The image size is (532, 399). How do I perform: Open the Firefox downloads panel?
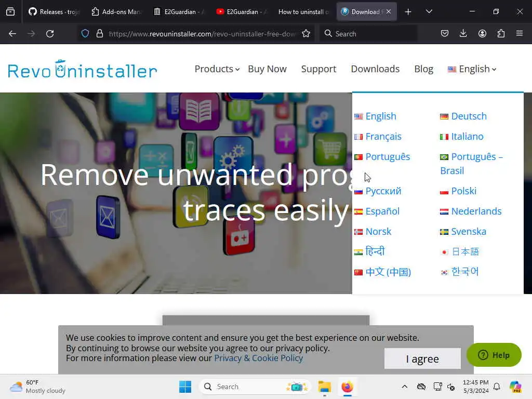click(463, 33)
